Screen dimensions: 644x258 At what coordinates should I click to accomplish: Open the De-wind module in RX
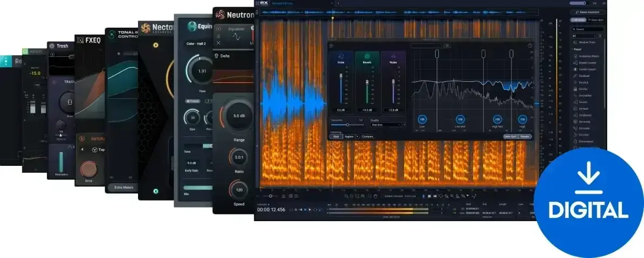581,135
